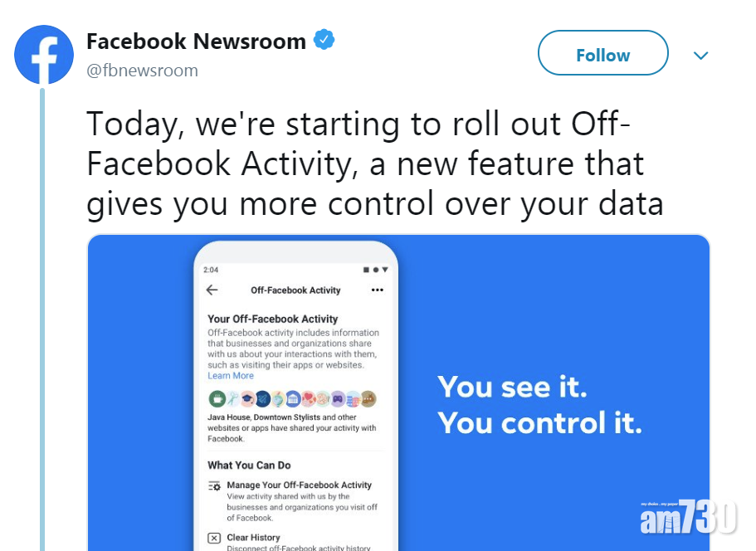Image resolution: width=756 pixels, height=551 pixels.
Task: Click the hearts business icon
Action: coord(308,398)
